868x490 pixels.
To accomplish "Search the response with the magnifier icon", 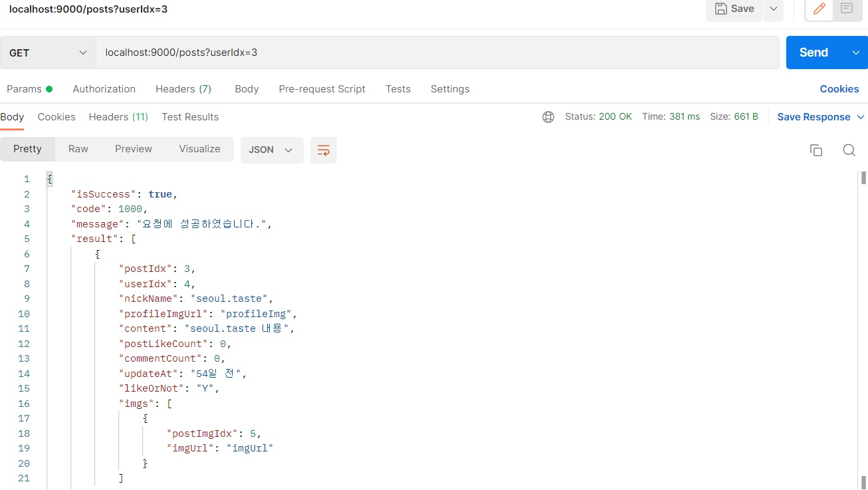I will pos(849,150).
